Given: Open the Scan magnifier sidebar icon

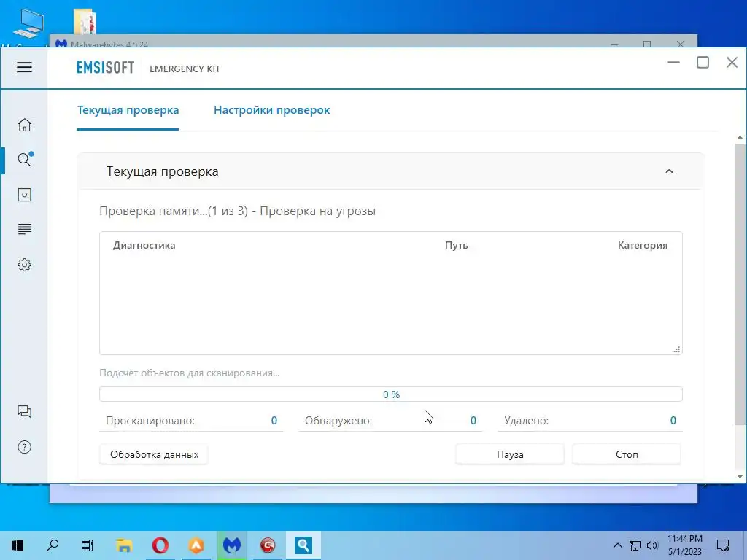Looking at the screenshot, I should click(24, 159).
